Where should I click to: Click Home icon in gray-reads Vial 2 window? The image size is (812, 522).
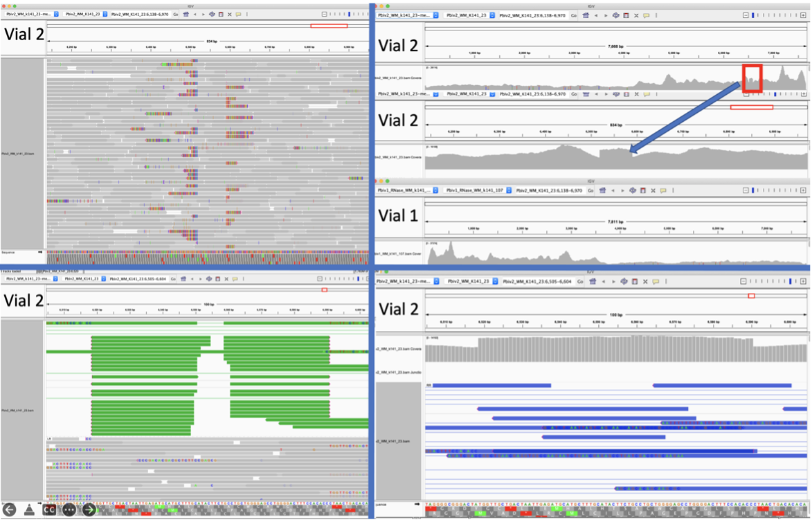point(186,15)
